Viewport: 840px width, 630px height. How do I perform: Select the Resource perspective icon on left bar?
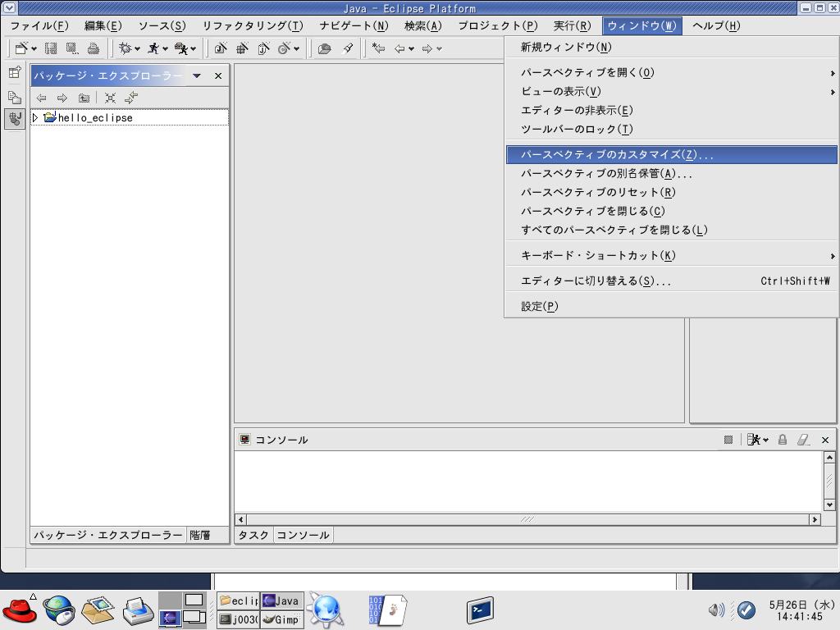tap(15, 97)
